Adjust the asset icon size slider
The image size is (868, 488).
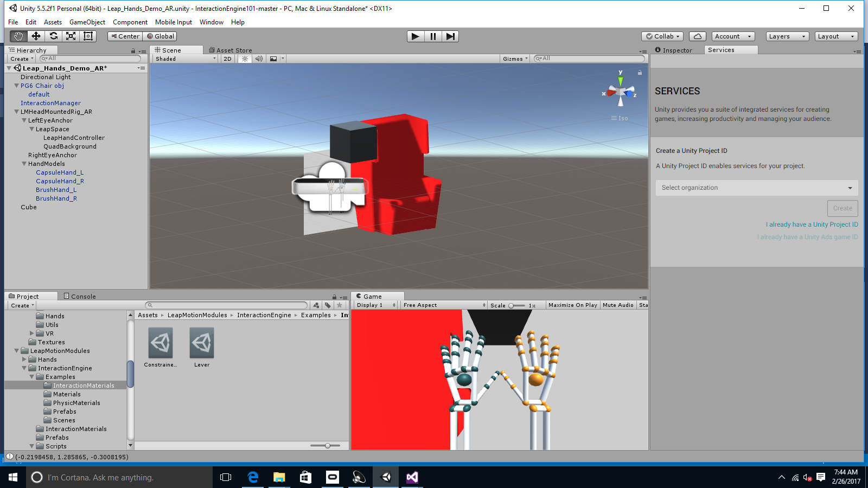pyautogui.click(x=325, y=446)
